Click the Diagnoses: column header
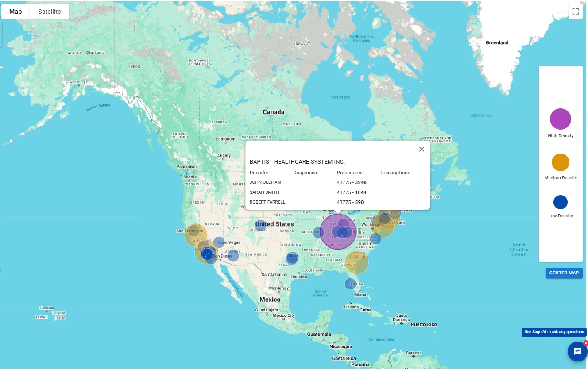The image size is (588, 369). click(x=306, y=173)
